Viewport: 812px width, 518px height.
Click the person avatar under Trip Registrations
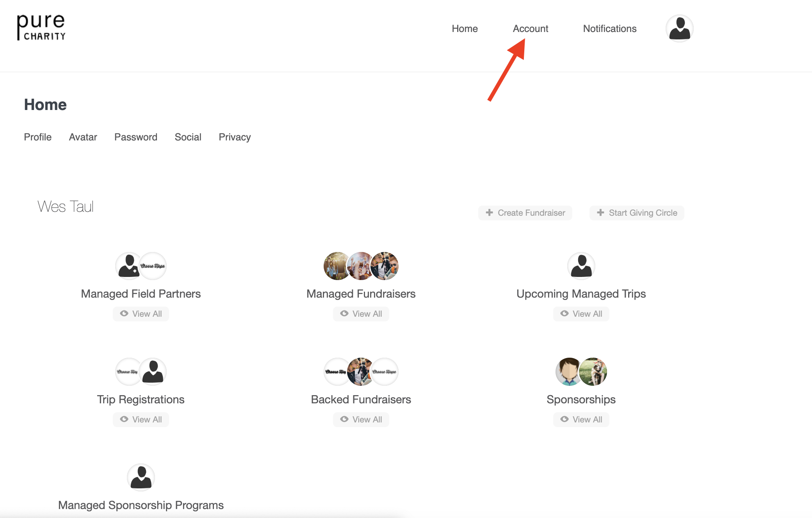[x=153, y=372]
